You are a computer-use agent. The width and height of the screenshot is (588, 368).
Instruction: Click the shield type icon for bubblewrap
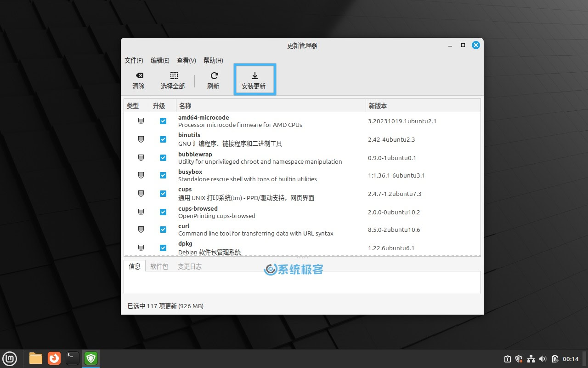tap(141, 158)
